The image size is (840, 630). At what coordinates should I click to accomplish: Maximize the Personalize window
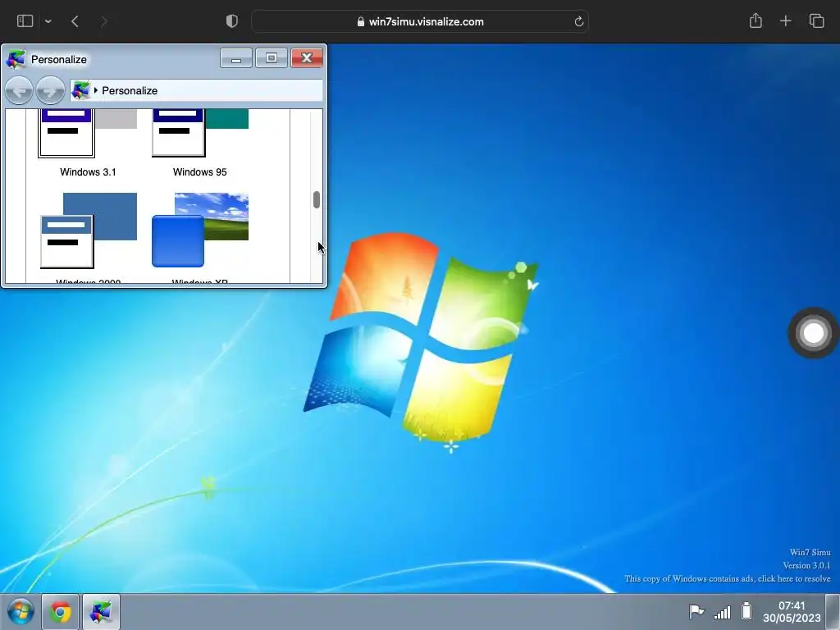(x=271, y=58)
